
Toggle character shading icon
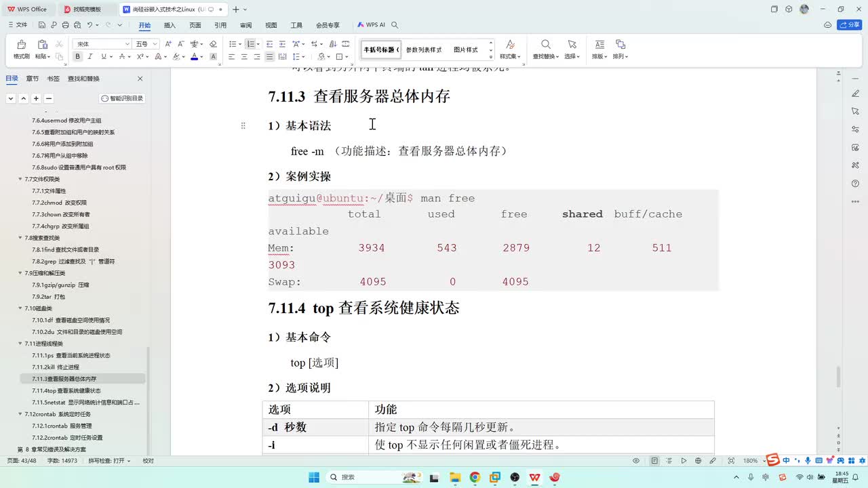(x=214, y=57)
